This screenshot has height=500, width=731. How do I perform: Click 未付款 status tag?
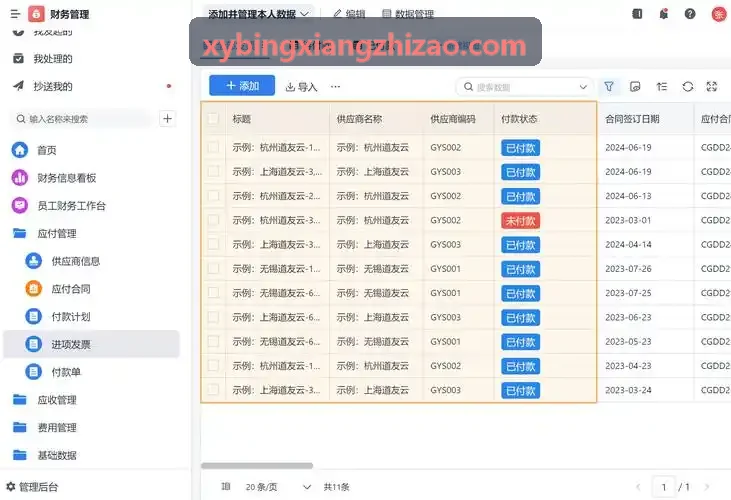pos(520,220)
